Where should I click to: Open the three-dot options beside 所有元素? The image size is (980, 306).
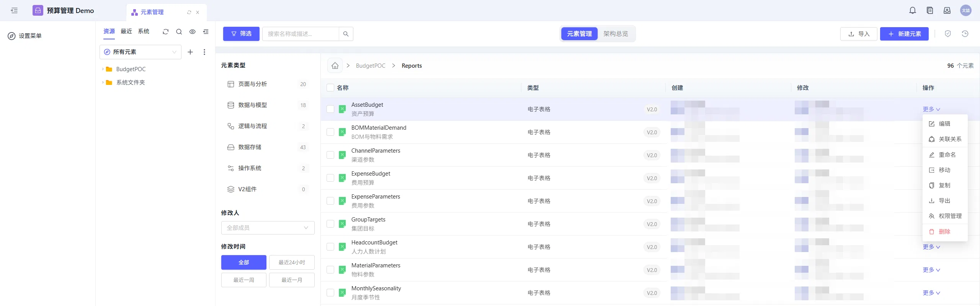204,52
